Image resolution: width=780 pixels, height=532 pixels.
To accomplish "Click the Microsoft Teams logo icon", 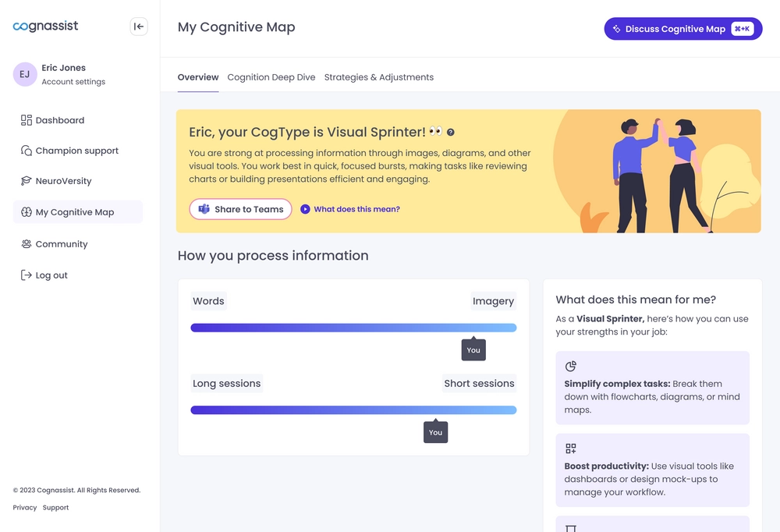I will 204,209.
